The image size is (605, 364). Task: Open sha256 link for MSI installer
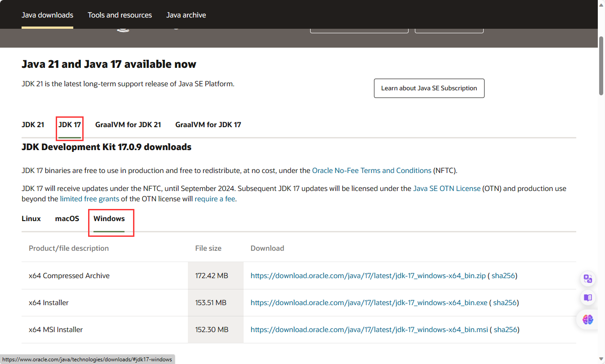pyautogui.click(x=506, y=329)
